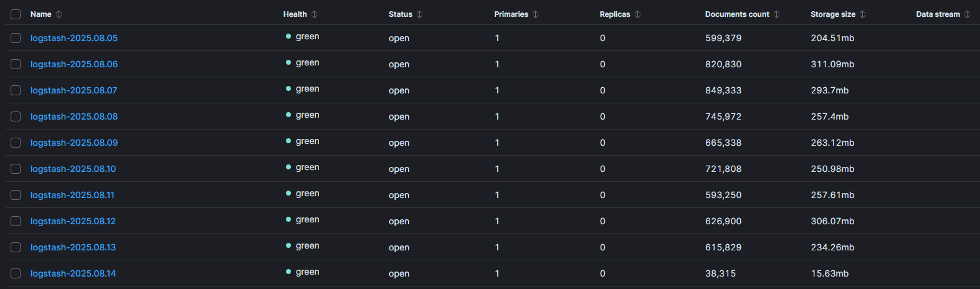Click sort icon next to Health header
This screenshot has width=980, height=289.
[x=315, y=14]
